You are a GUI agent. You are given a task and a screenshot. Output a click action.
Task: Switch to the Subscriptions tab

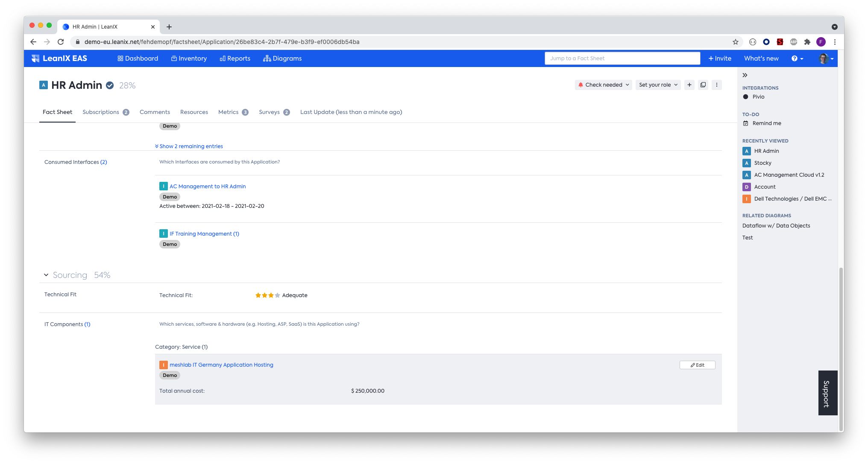(x=101, y=112)
